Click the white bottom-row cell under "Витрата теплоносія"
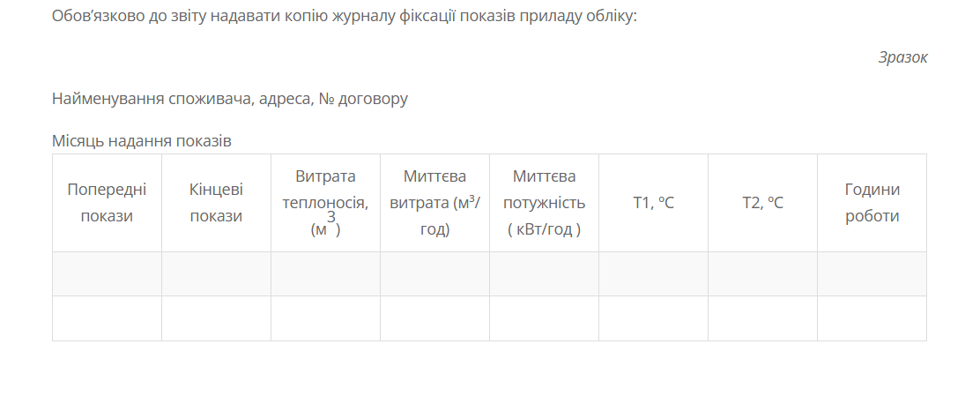Screen dimensions: 980x419 (325, 318)
